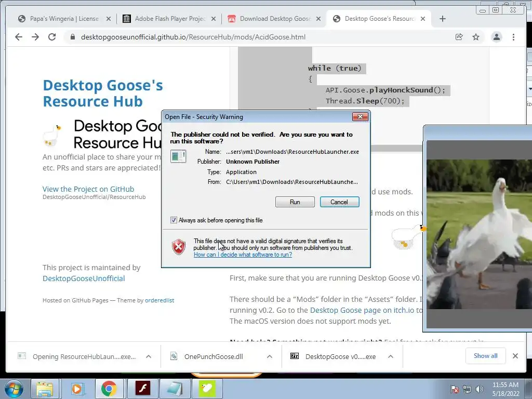Click the Desktop Goose's Resource Hub heading

click(x=103, y=94)
